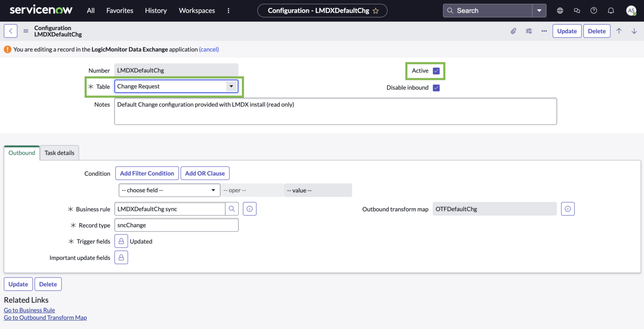644x329 pixels.
Task: Open the globe scope picker icon
Action: coord(560,10)
